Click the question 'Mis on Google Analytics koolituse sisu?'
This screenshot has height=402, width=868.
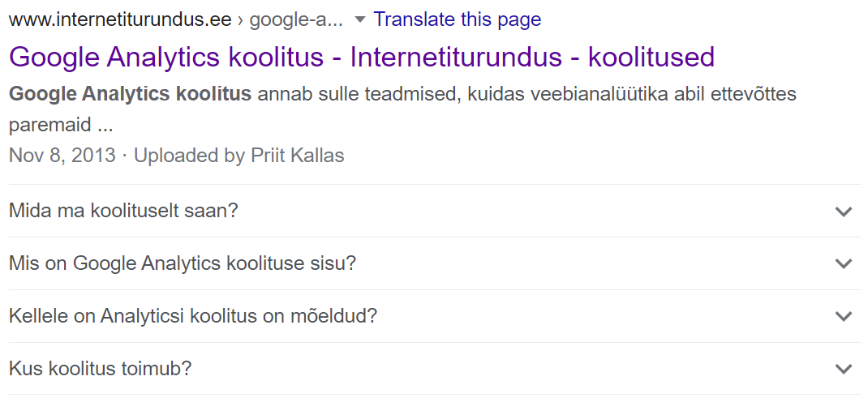point(183,264)
